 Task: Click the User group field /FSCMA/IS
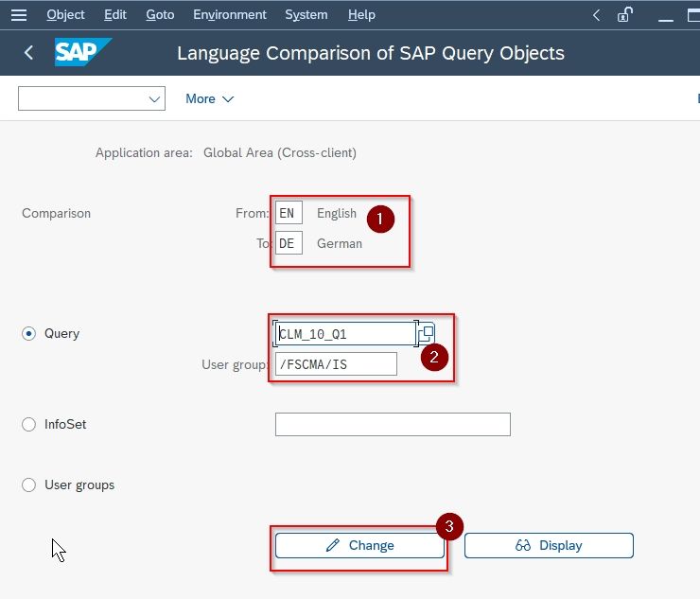coord(336,364)
